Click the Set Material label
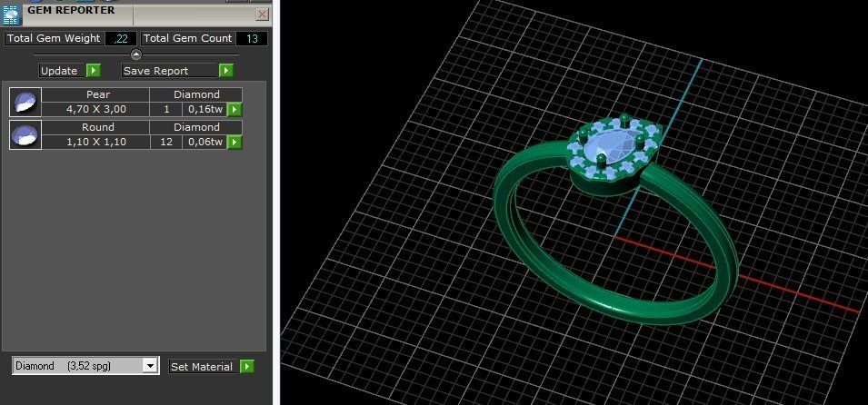The width and height of the screenshot is (868, 405). pyautogui.click(x=204, y=366)
